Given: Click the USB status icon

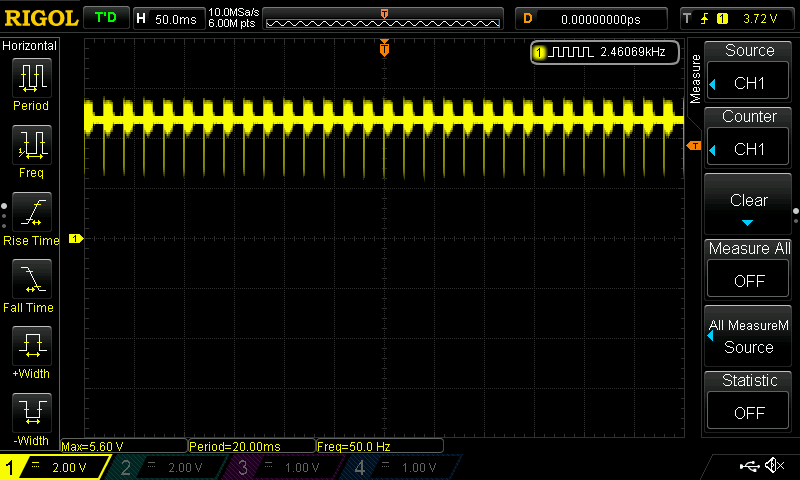Looking at the screenshot, I should click(748, 466).
